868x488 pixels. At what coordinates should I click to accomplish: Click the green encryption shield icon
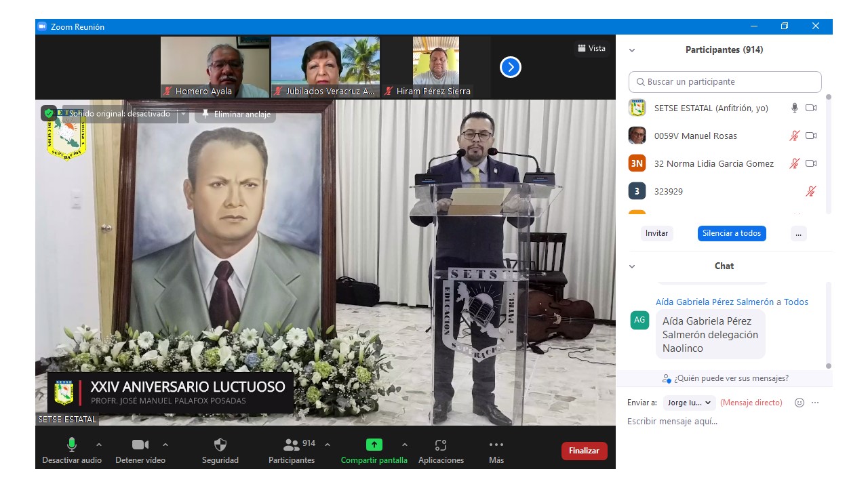(49, 113)
